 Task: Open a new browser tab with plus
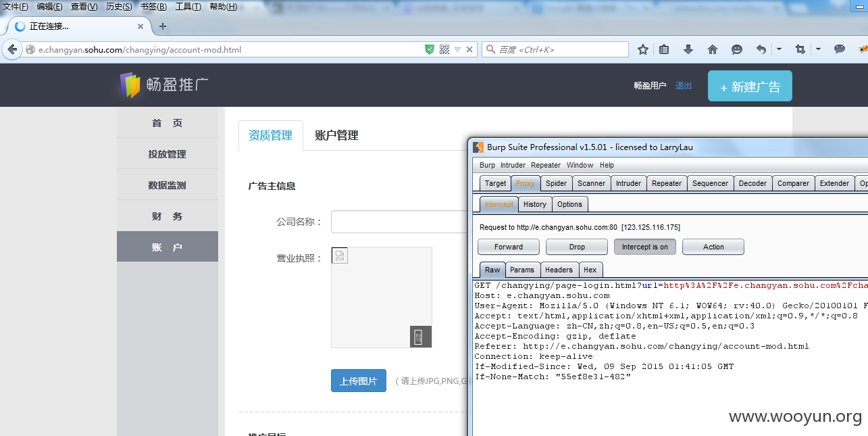coord(162,26)
